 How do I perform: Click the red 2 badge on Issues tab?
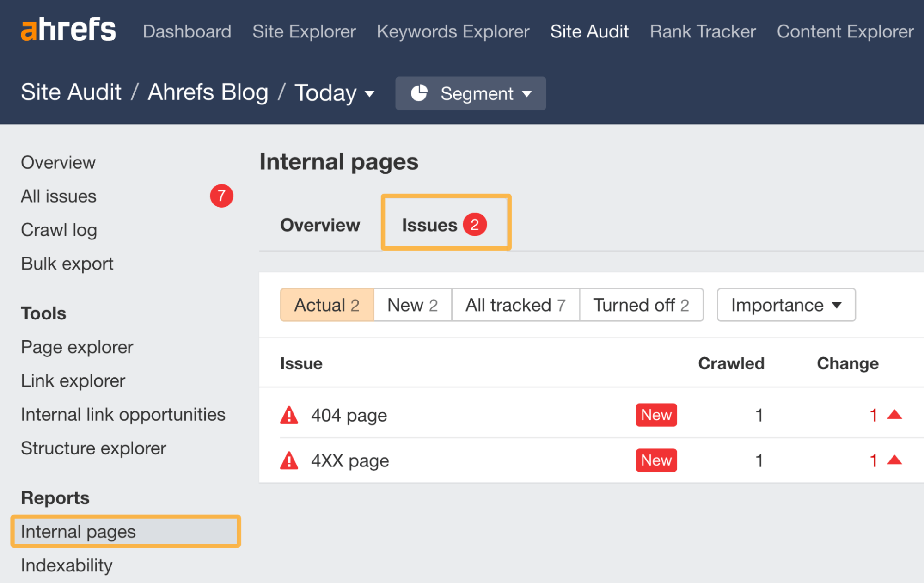pos(475,224)
